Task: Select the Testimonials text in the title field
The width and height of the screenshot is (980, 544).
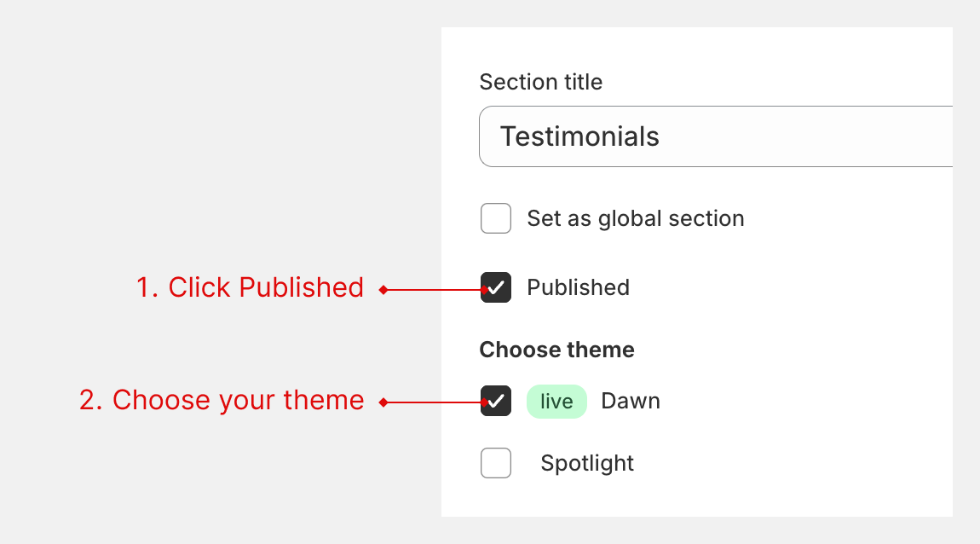Action: click(x=580, y=136)
